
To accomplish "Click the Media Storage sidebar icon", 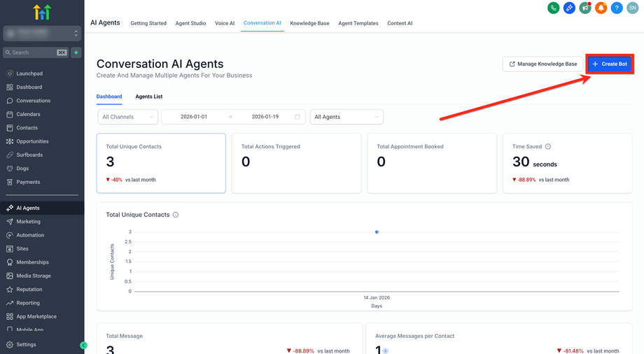I will (x=10, y=276).
